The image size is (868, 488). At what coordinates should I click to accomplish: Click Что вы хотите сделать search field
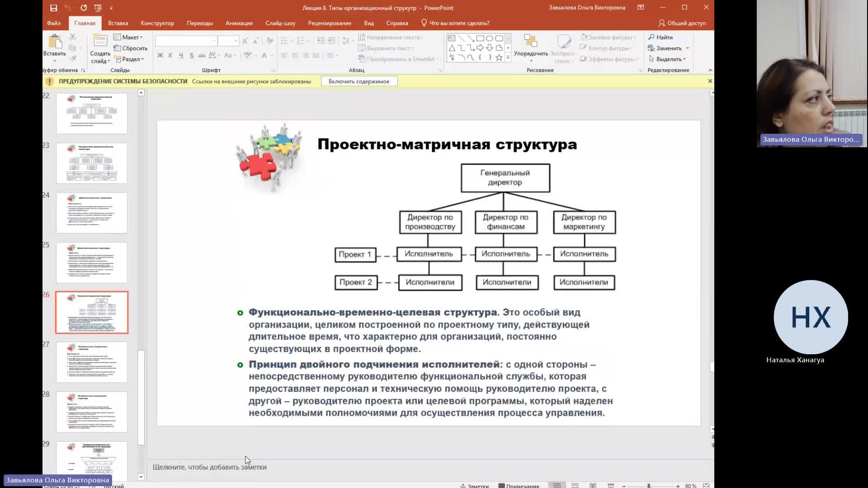(455, 23)
